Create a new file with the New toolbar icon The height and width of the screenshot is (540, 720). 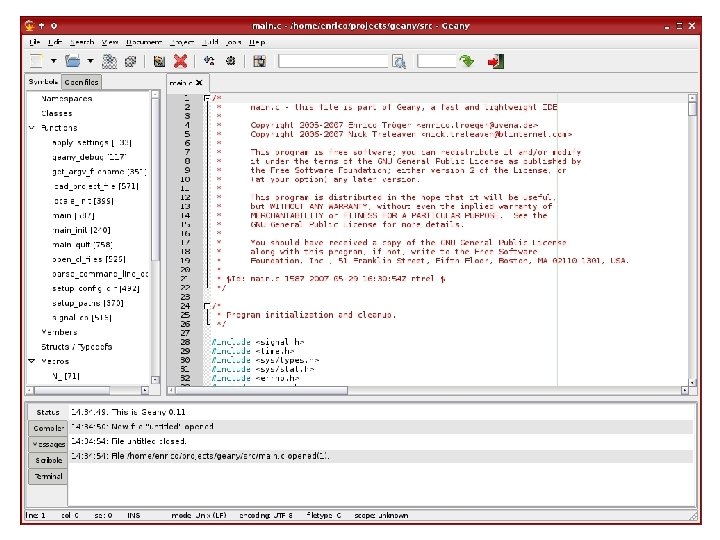coord(36,61)
